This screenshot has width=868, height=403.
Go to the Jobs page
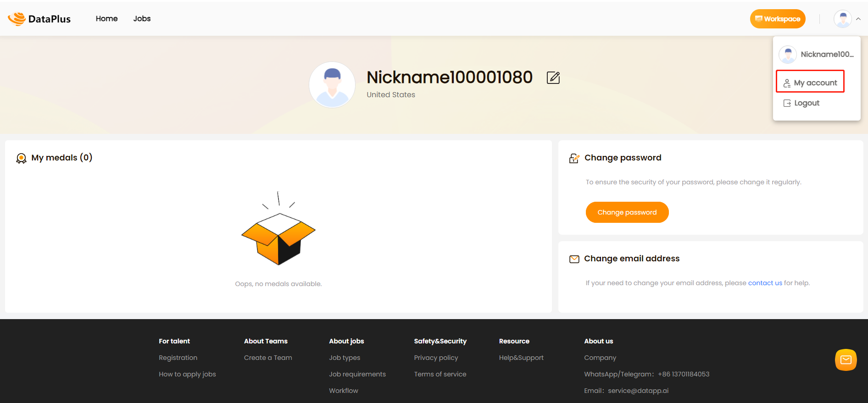click(x=142, y=19)
